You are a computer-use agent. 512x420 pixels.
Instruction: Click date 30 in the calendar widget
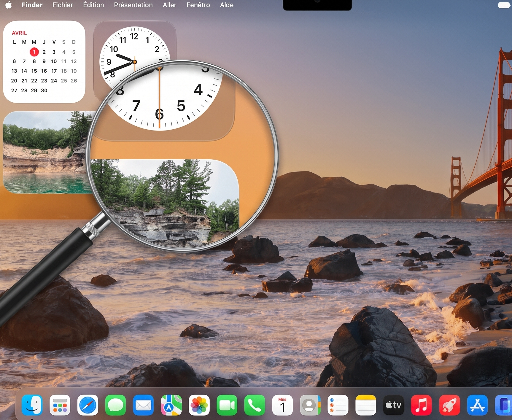[x=44, y=90]
